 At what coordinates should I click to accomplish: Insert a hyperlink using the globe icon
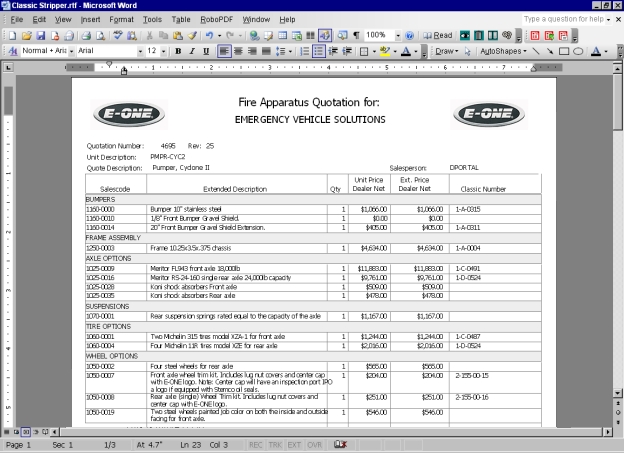(x=254, y=36)
